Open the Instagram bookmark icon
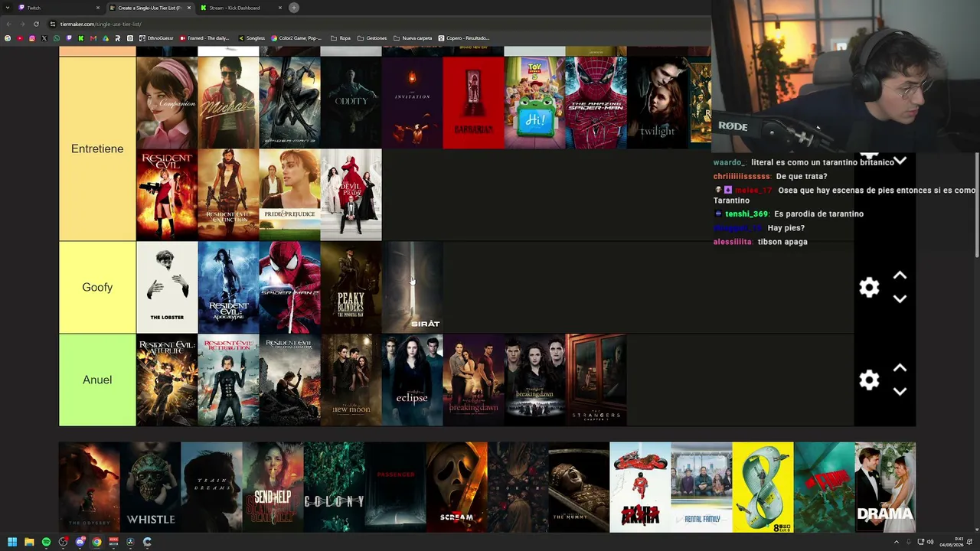This screenshot has width=980, height=551. 32,38
